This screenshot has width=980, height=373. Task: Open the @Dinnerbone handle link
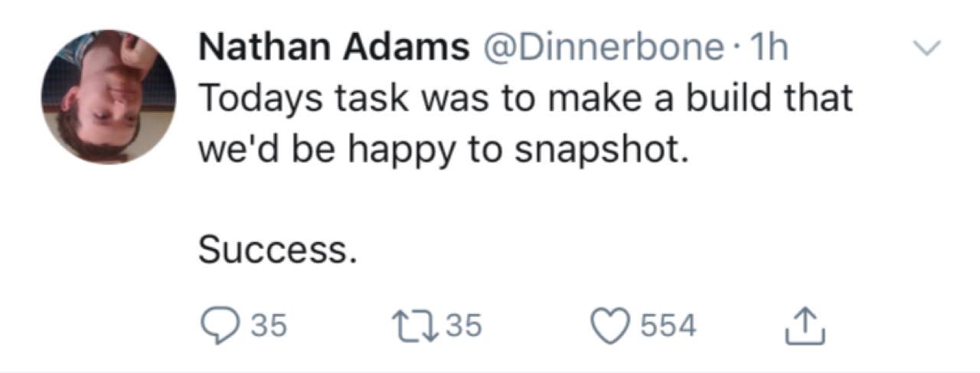point(599,50)
